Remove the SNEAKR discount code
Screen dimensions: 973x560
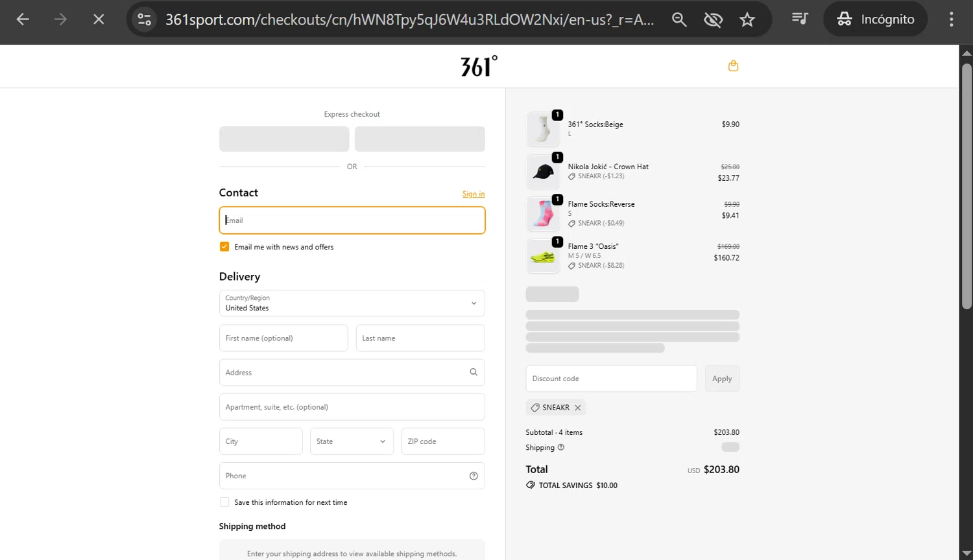point(577,408)
